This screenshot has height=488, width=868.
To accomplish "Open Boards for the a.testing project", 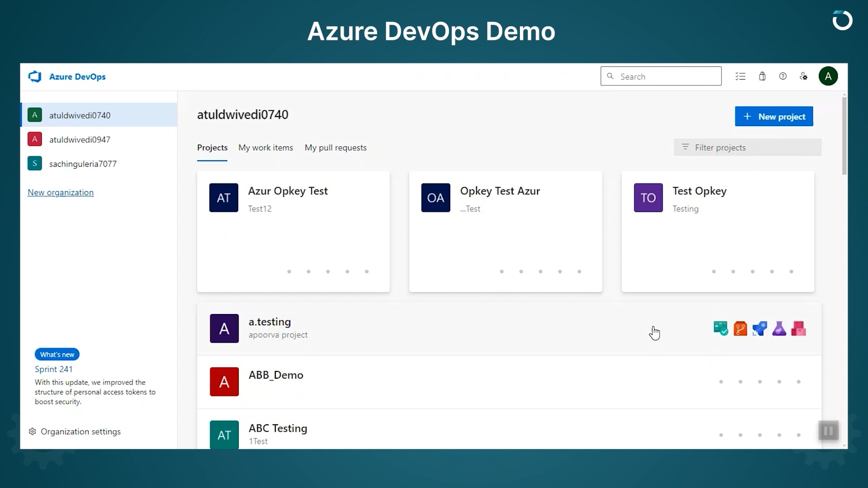I will click(x=721, y=328).
